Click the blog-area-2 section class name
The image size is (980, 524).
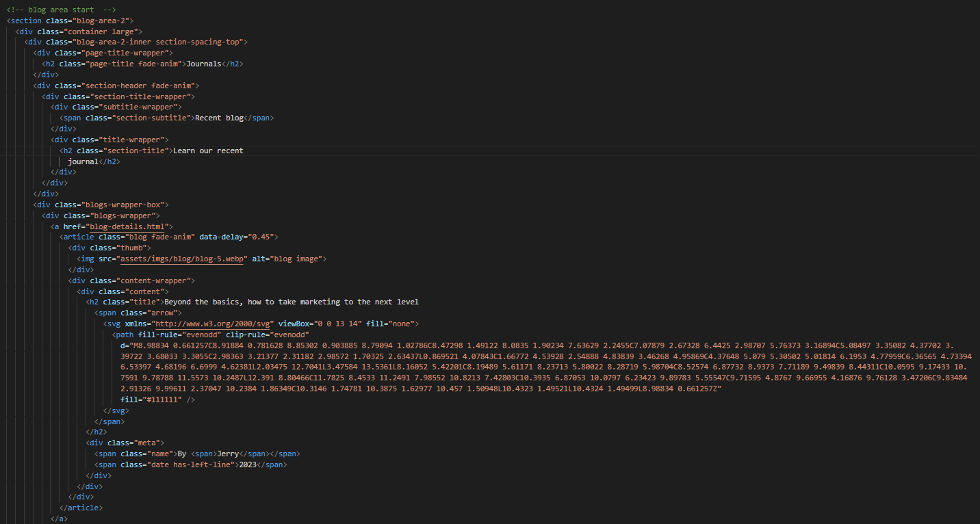[108, 21]
